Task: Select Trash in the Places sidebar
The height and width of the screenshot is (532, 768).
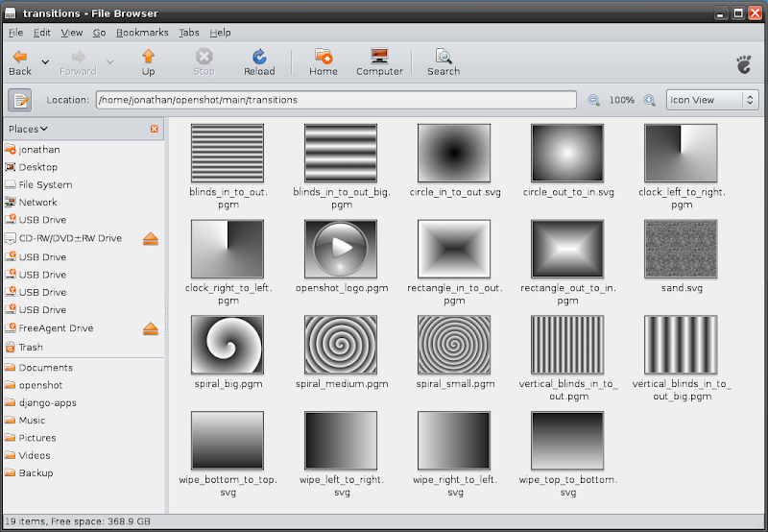Action: coord(31,347)
